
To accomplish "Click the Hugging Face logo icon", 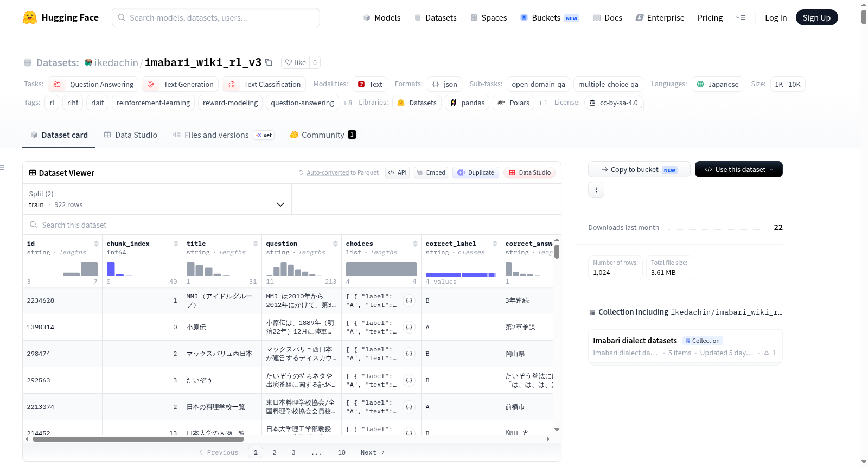I will [29, 17].
